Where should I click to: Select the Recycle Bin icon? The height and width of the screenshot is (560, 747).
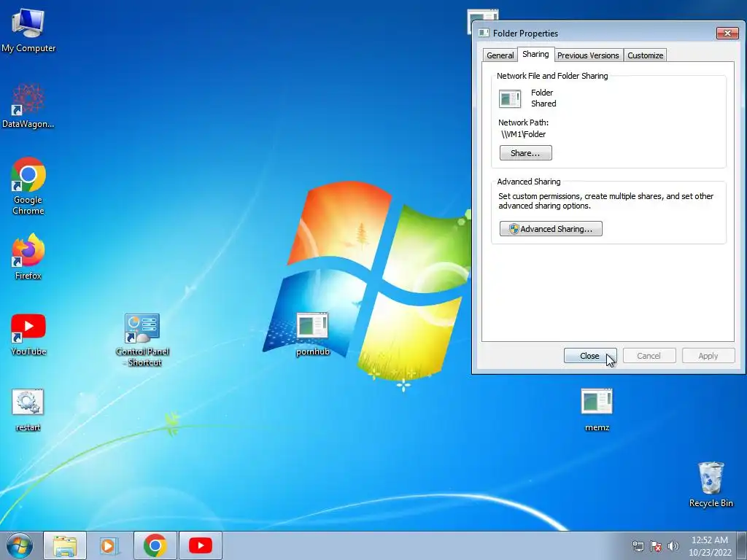(x=711, y=484)
